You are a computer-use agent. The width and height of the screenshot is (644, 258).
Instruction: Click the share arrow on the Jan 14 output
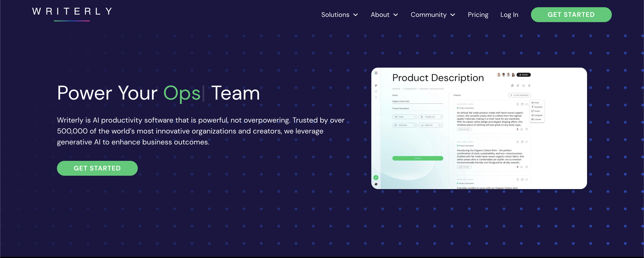tap(527, 180)
